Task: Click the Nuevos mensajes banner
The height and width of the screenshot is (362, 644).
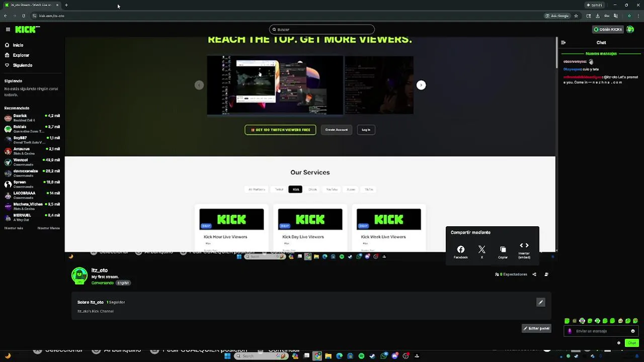Action: [x=601, y=53]
